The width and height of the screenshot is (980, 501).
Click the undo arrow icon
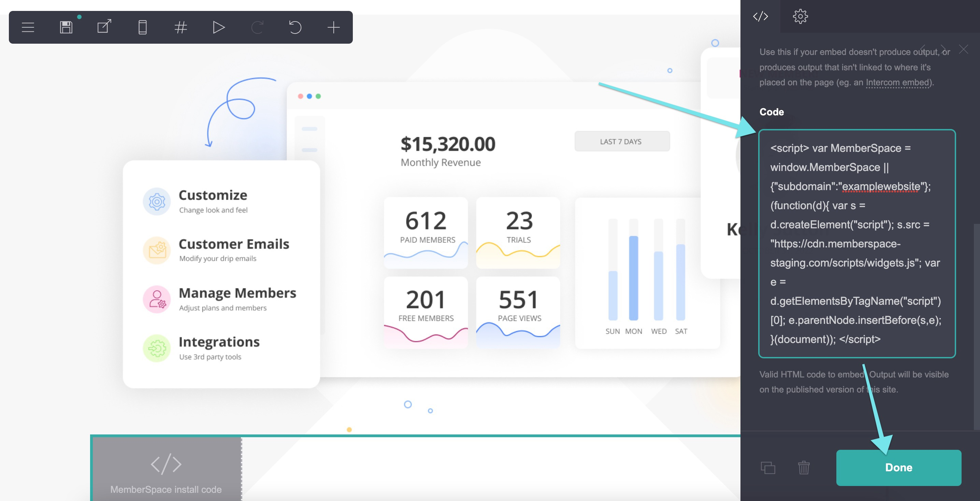295,27
